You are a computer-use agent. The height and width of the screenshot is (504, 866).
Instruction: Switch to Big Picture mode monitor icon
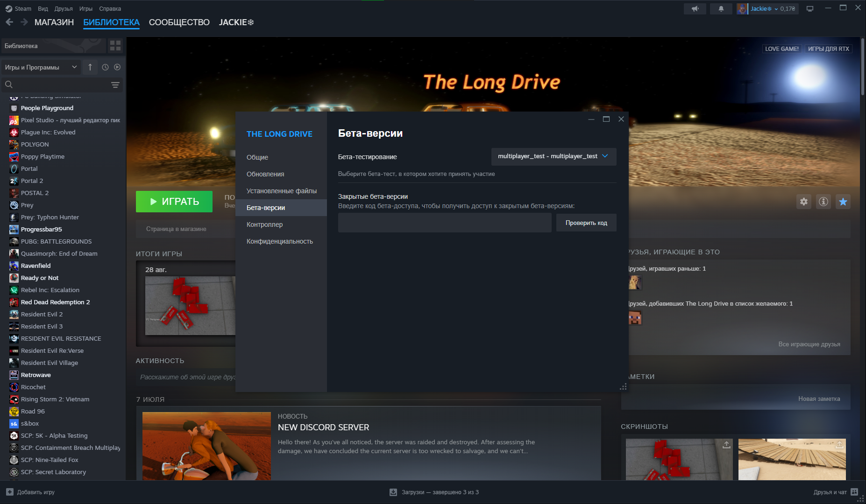(x=810, y=8)
